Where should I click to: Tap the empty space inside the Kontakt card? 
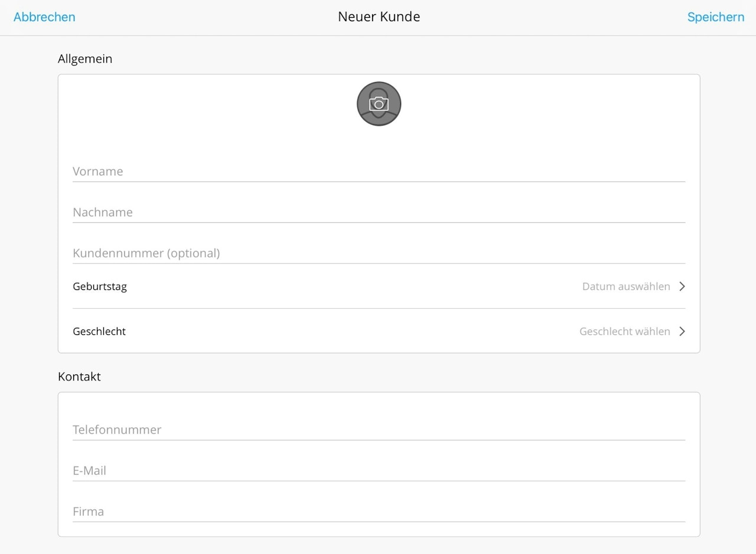pos(379,405)
